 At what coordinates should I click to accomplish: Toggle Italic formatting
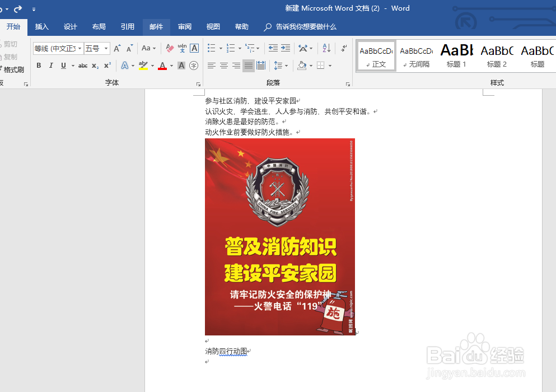tap(51, 66)
